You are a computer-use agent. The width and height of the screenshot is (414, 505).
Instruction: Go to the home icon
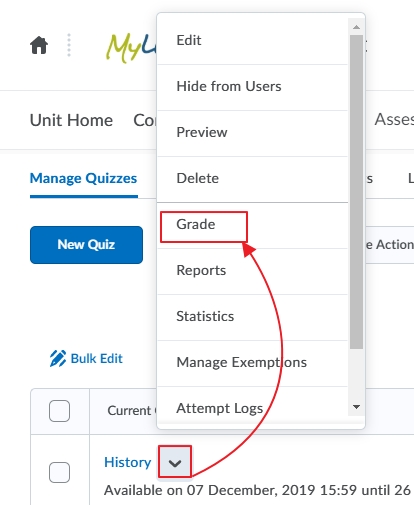39,45
